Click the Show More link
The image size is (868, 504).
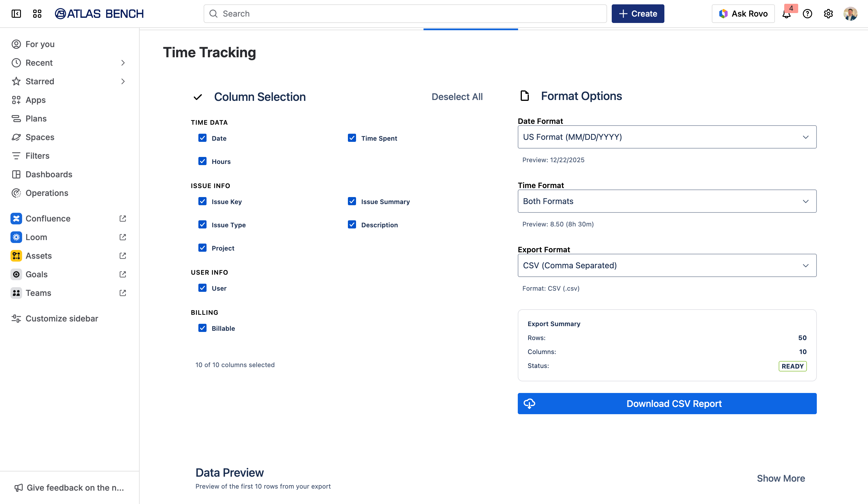[780, 478]
